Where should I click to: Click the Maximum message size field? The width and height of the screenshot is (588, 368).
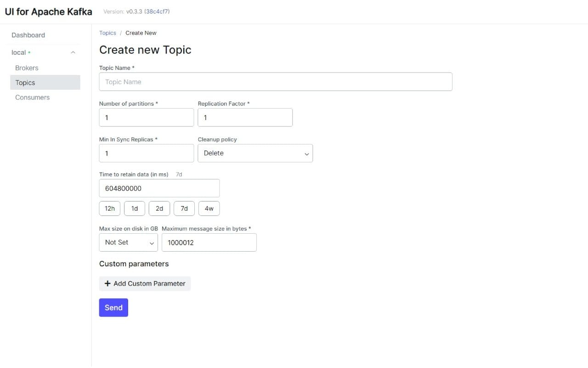[209, 242]
